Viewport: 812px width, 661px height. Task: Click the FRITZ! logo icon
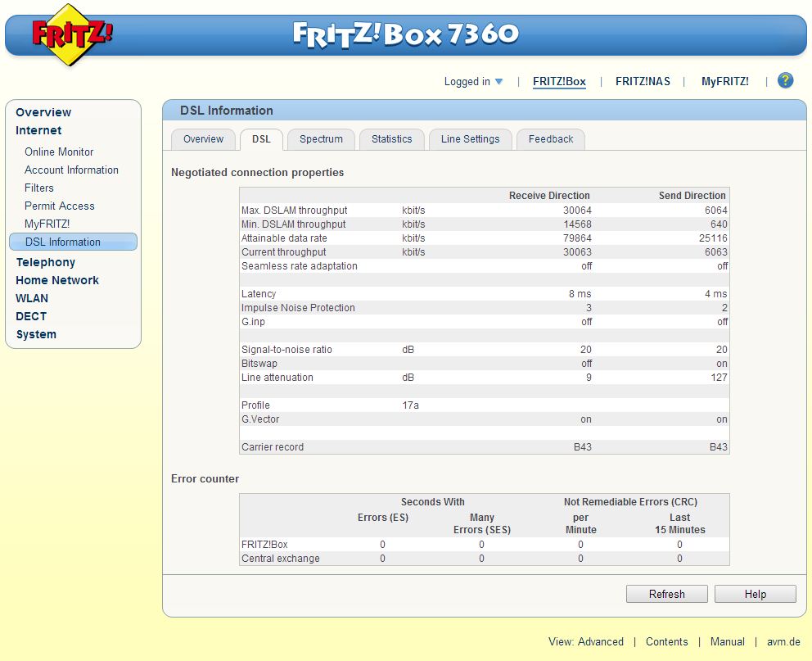coord(72,34)
